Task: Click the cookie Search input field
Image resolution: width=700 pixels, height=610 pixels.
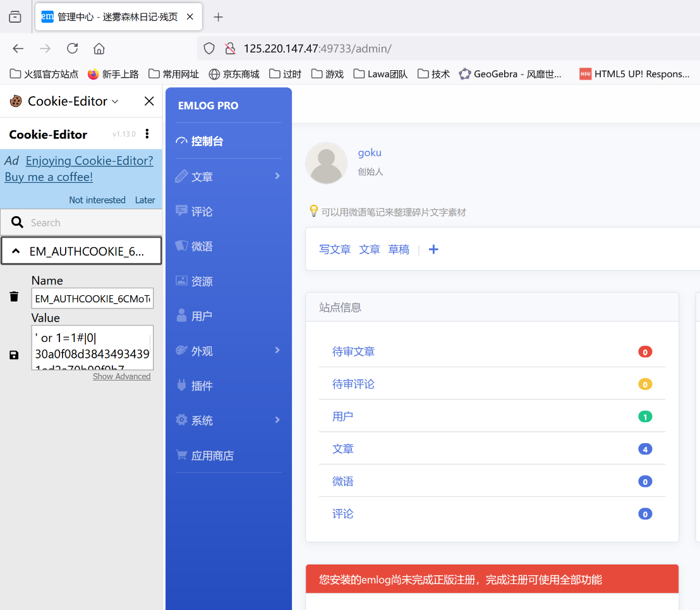Action: pyautogui.click(x=88, y=223)
